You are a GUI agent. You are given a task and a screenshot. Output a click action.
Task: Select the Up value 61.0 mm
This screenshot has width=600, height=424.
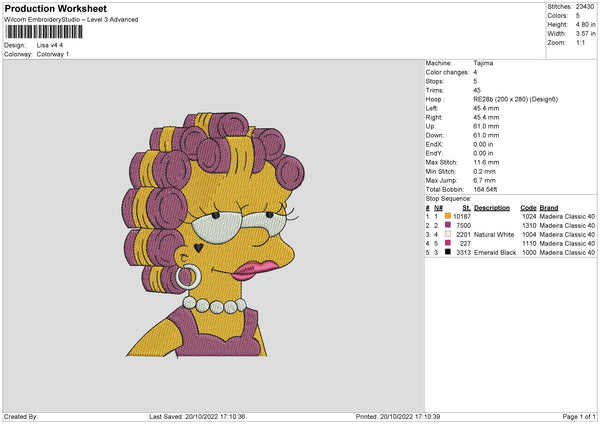tap(486, 126)
